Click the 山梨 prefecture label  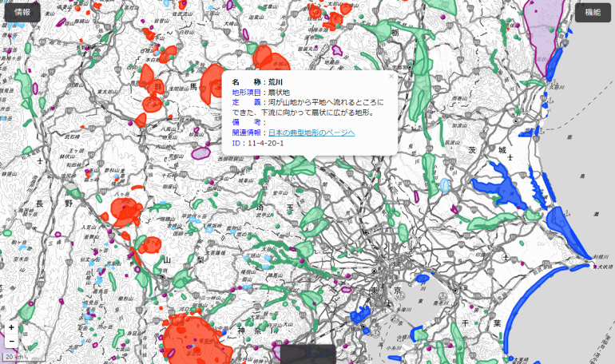(x=183, y=260)
